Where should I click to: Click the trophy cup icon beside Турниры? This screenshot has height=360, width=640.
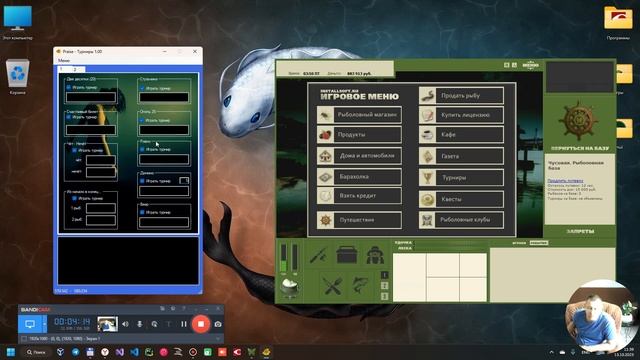pyautogui.click(x=427, y=178)
